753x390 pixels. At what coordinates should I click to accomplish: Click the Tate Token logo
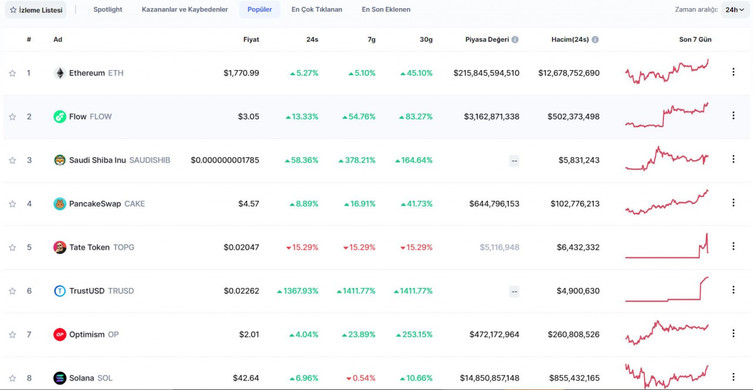tap(60, 247)
